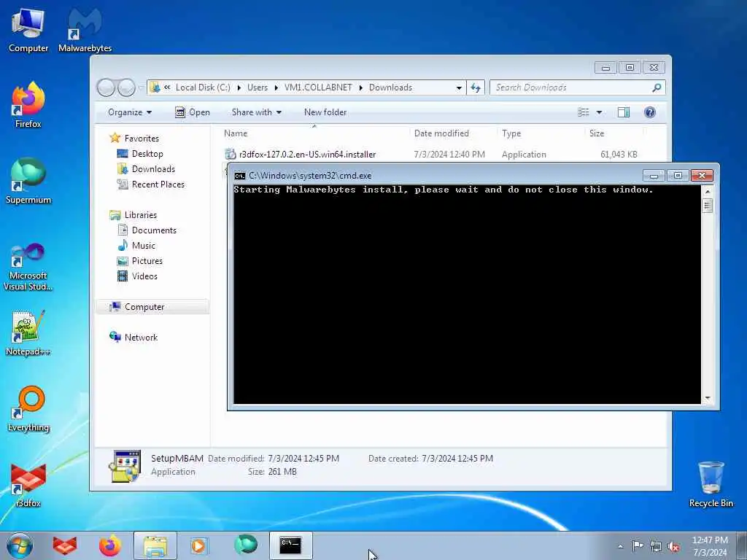
Task: Open Windows Media Player from taskbar
Action: (198, 545)
